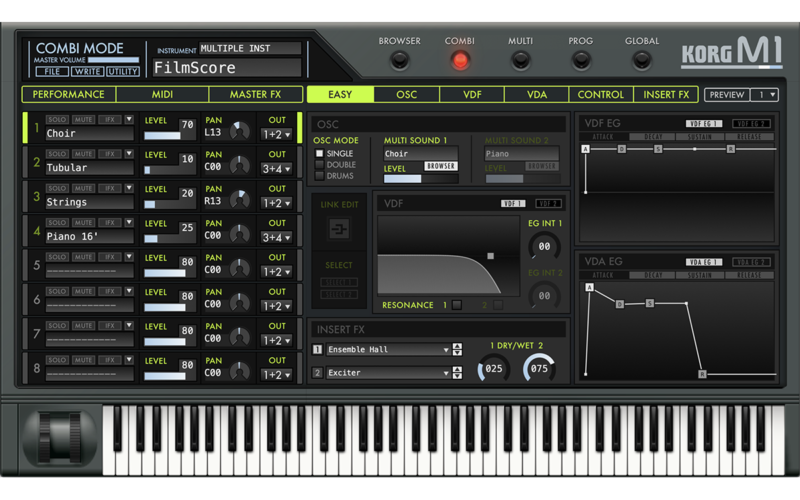Click the FILE button
Viewport: 800px width, 500px height.
[53, 71]
